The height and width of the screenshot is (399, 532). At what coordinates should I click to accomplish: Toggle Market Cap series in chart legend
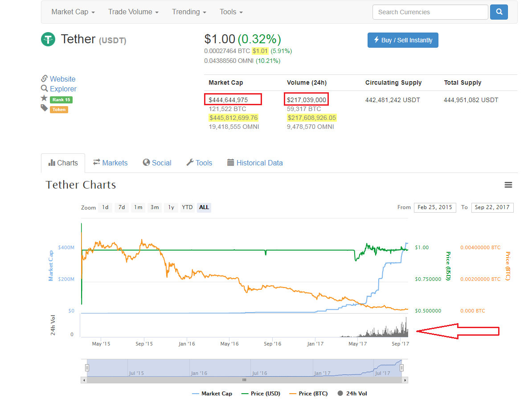coord(212,393)
